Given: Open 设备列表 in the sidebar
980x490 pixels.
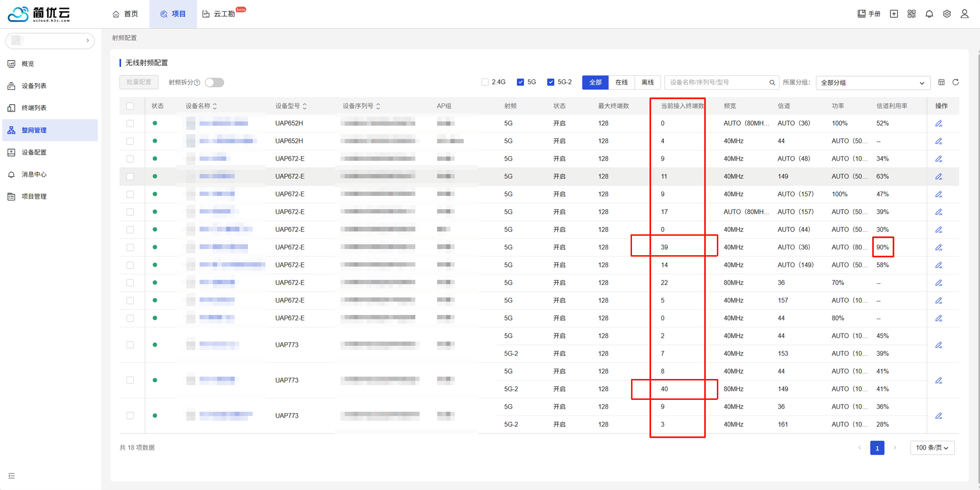Looking at the screenshot, I should [x=34, y=86].
